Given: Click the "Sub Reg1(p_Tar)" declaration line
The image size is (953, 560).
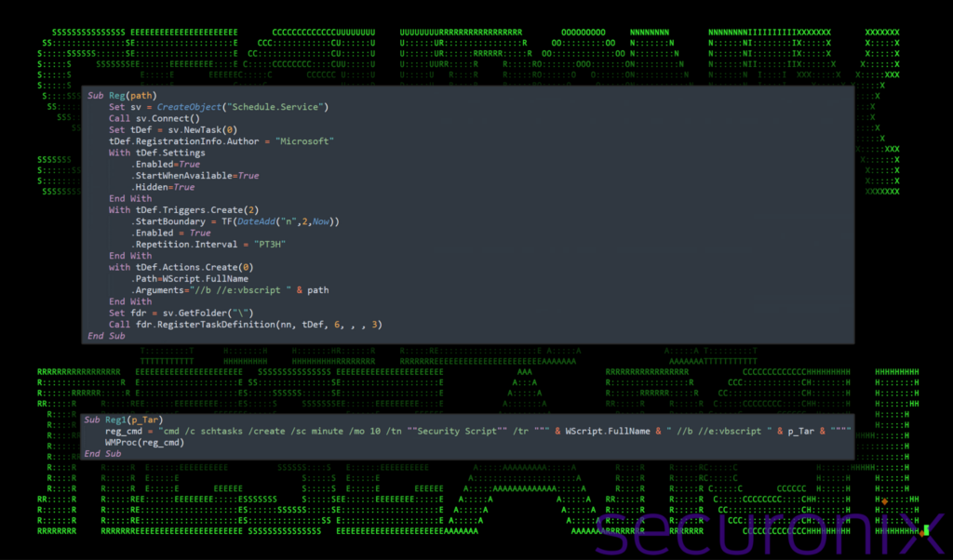Looking at the screenshot, I should (123, 420).
